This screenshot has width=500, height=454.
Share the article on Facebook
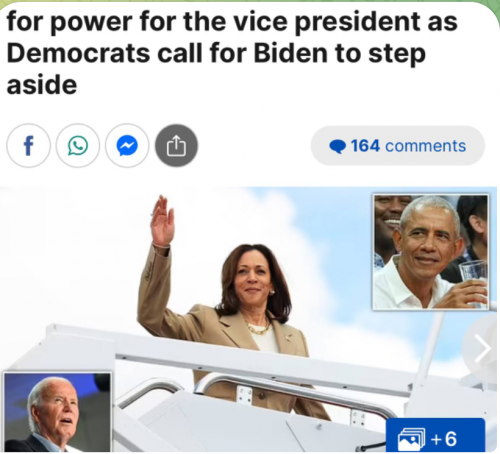click(x=28, y=146)
